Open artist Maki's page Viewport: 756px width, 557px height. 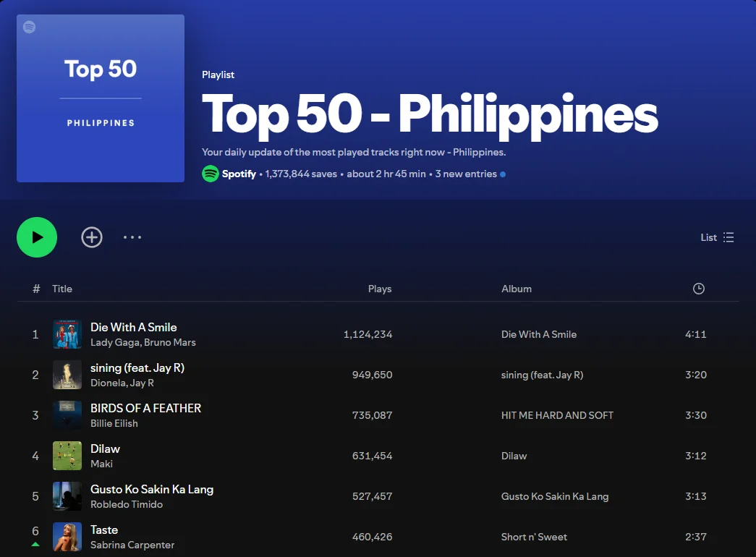102,464
